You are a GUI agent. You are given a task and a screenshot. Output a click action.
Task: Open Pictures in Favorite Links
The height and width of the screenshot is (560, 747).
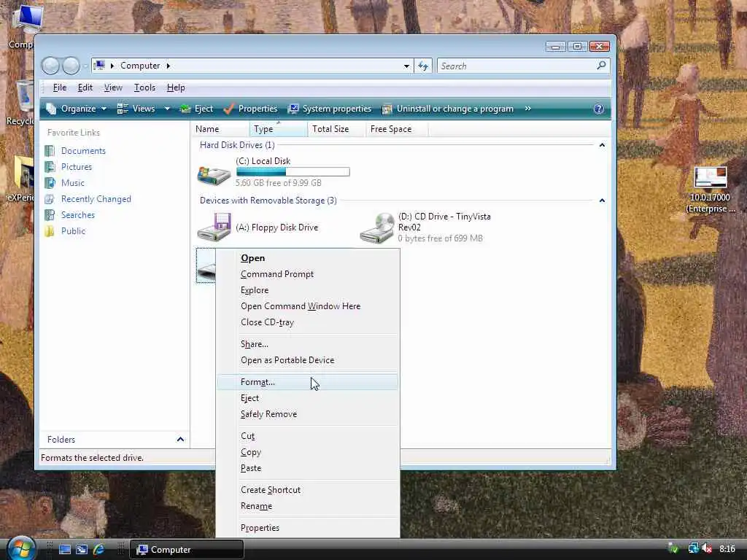[76, 167]
